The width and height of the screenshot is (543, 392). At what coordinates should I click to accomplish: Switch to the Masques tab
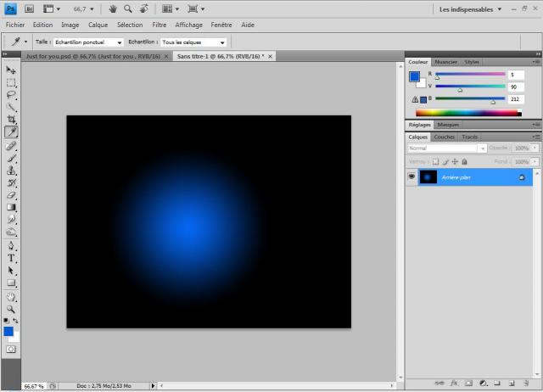click(x=448, y=125)
